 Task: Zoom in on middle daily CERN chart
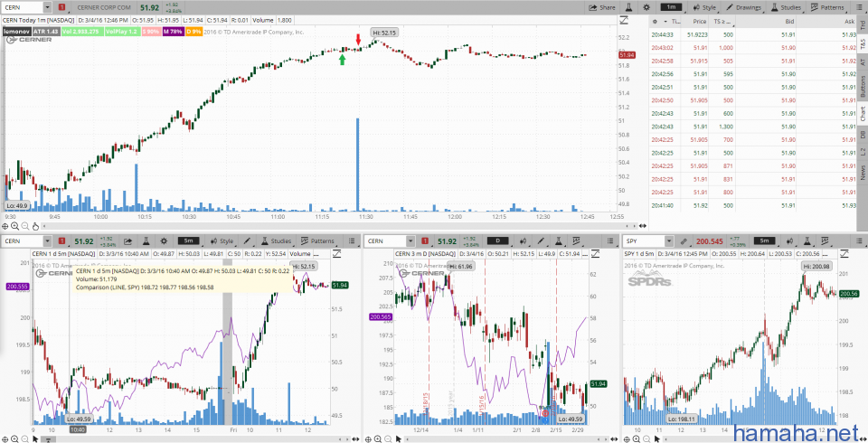[378, 439]
